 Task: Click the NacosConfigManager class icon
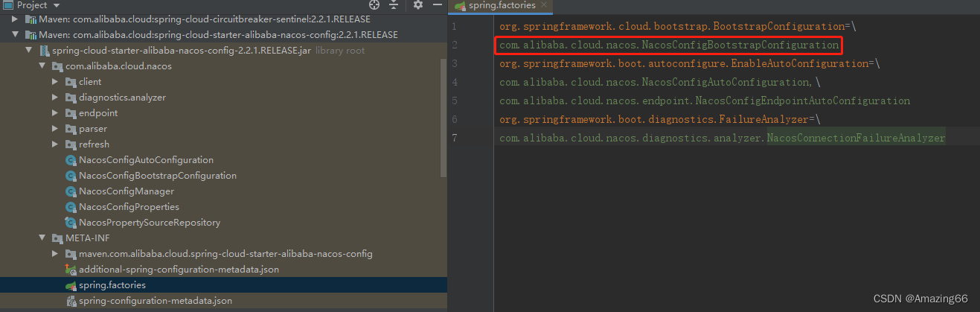pos(71,191)
